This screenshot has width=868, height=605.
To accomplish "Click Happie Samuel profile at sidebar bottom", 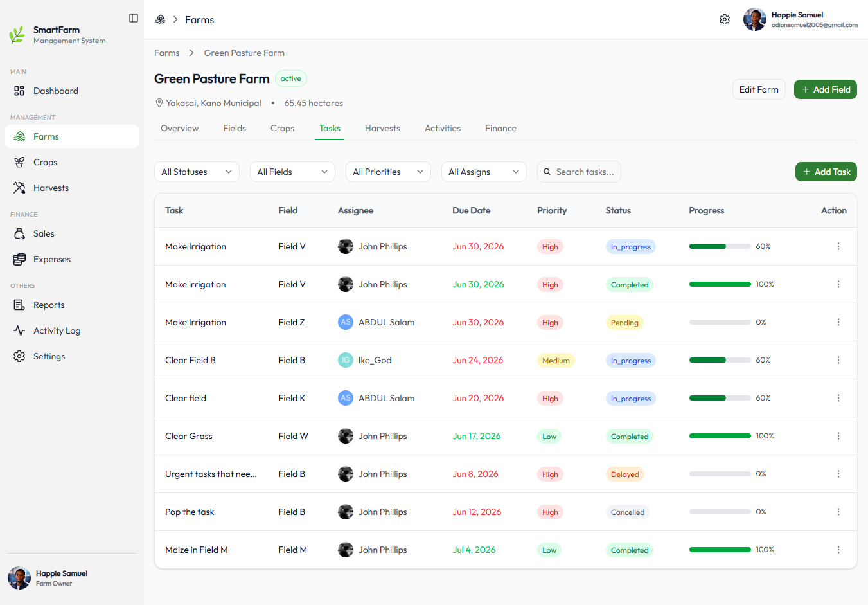I will point(48,578).
